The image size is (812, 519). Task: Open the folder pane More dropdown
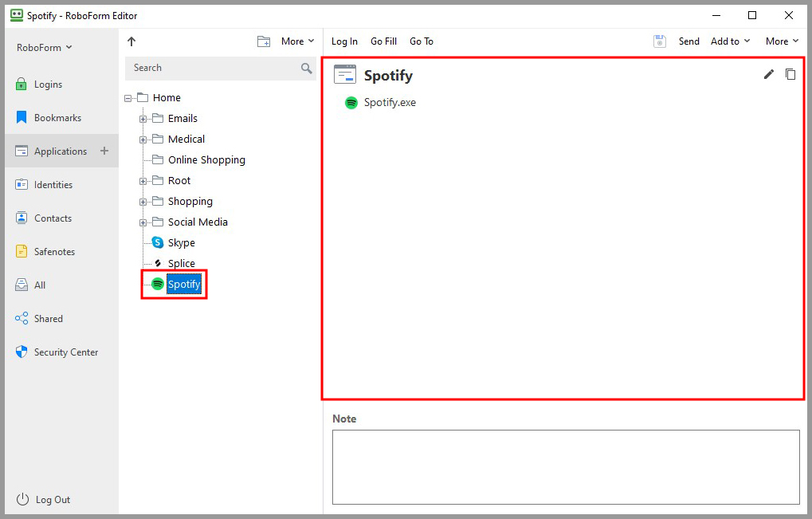tap(298, 41)
